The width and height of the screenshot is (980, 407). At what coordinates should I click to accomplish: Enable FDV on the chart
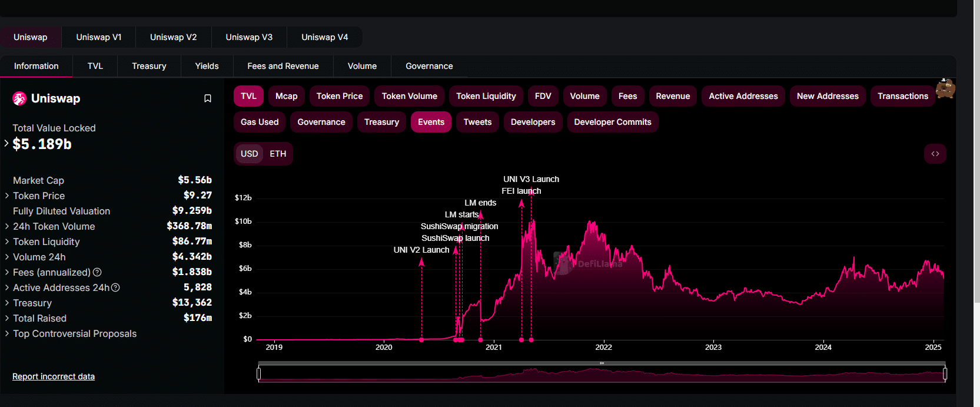543,96
